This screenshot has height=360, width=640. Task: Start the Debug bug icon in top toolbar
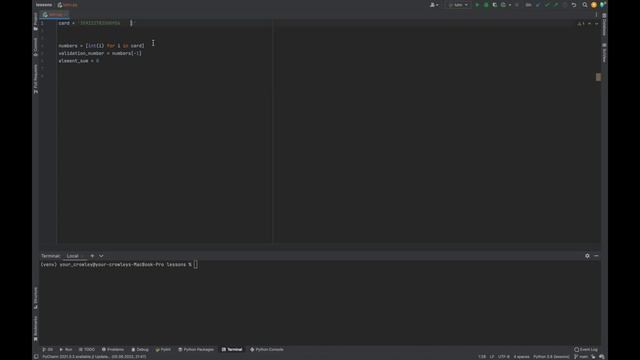(486, 5)
